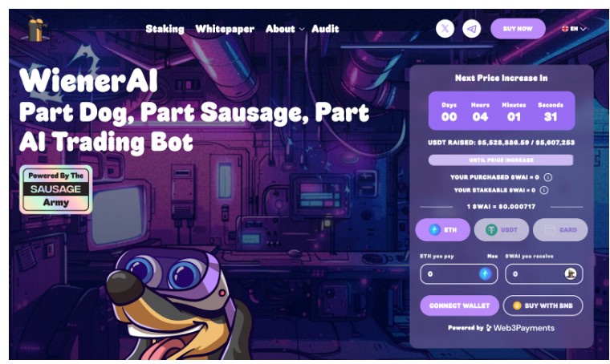The height and width of the screenshot is (364, 610).
Task: Open the About navigation dropdown
Action: tap(285, 29)
